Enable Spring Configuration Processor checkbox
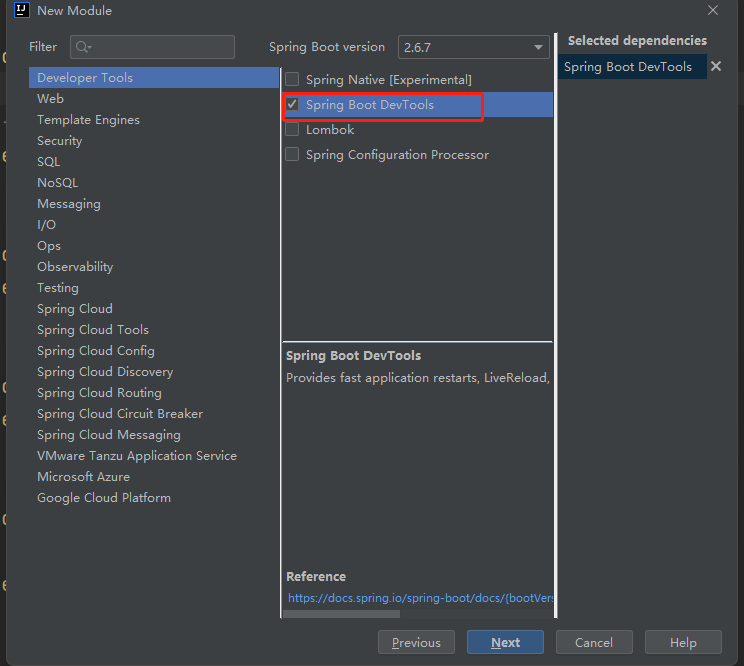This screenshot has width=744, height=666. [x=292, y=154]
